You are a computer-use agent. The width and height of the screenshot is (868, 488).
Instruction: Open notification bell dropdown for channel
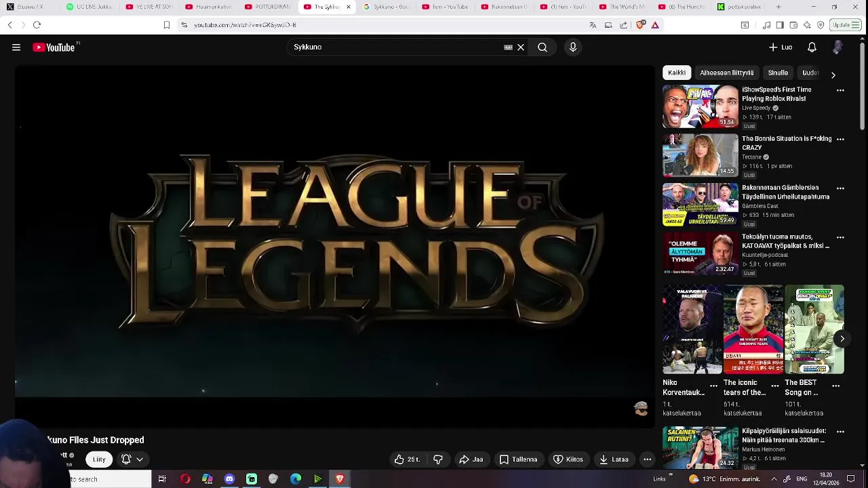click(132, 460)
